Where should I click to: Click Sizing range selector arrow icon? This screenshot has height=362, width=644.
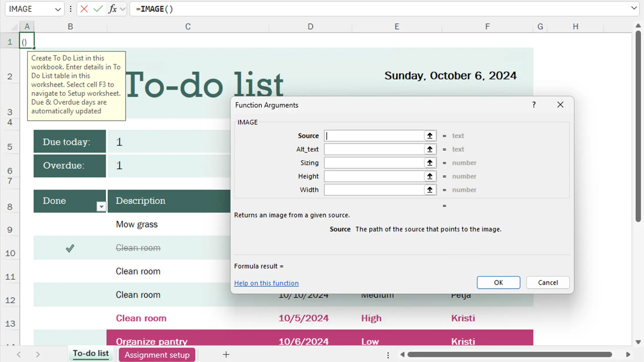click(x=430, y=163)
